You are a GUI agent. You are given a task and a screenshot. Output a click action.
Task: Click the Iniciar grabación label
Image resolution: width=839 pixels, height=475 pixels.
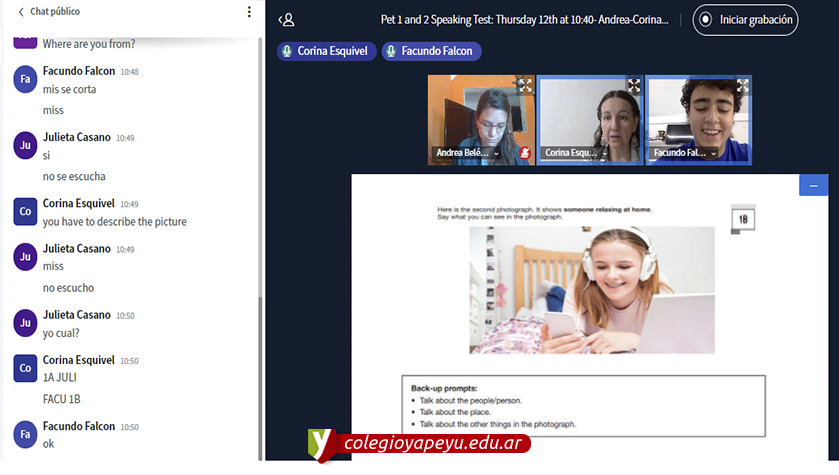[756, 19]
